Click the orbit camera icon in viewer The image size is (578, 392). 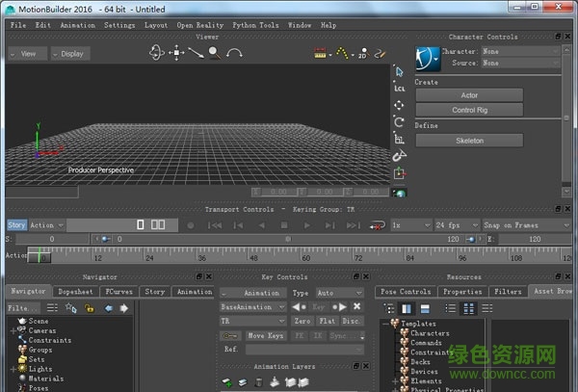[157, 53]
